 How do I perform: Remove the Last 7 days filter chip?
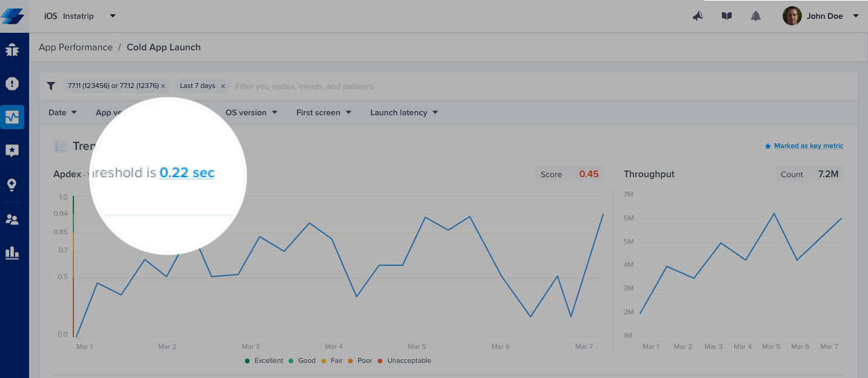[223, 86]
